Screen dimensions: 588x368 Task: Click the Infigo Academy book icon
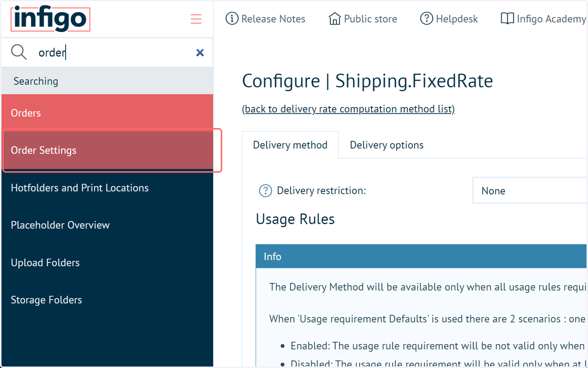(507, 19)
